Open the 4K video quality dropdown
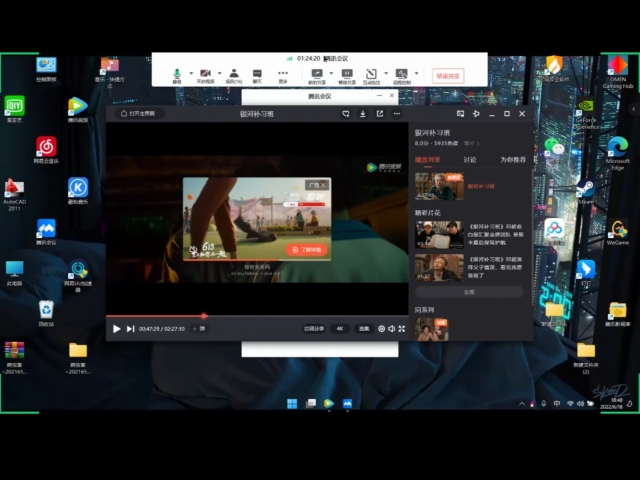The width and height of the screenshot is (640, 480). pyautogui.click(x=339, y=328)
